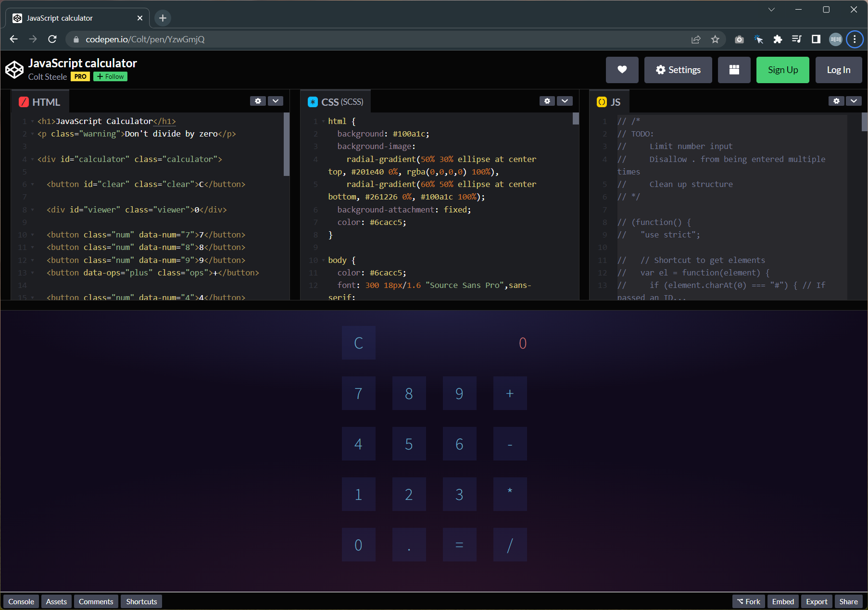This screenshot has width=868, height=610.
Task: Click the Embed button
Action: tap(783, 601)
